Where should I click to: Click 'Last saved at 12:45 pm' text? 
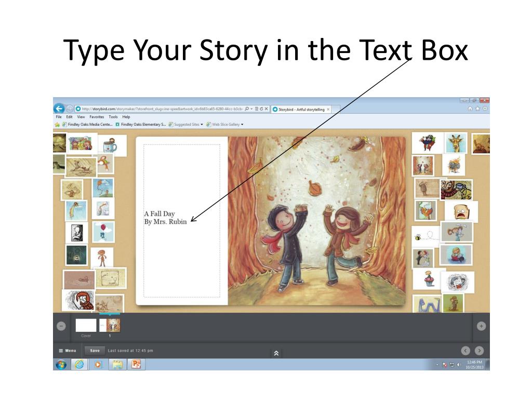[130, 351]
